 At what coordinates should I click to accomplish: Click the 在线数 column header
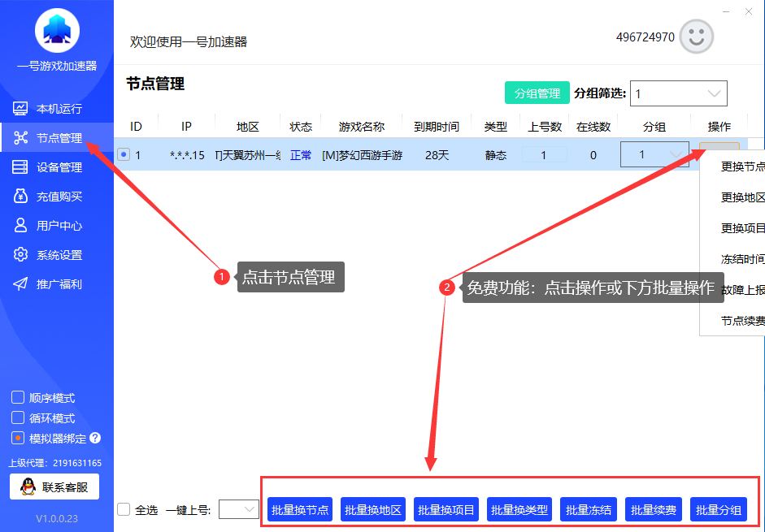[x=593, y=127]
